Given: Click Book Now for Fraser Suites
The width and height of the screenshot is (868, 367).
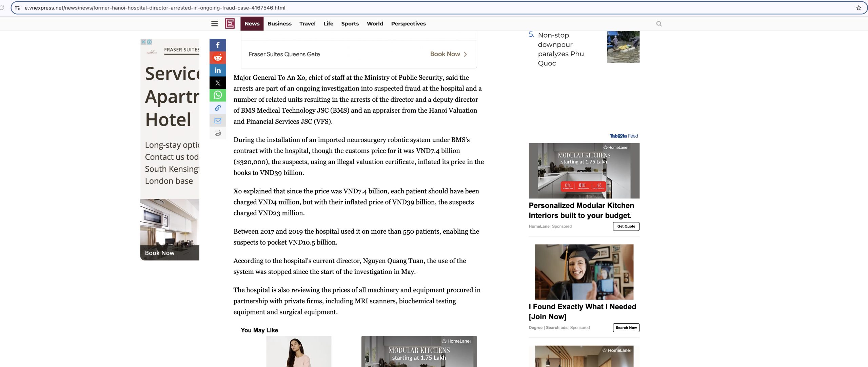Looking at the screenshot, I should point(448,54).
